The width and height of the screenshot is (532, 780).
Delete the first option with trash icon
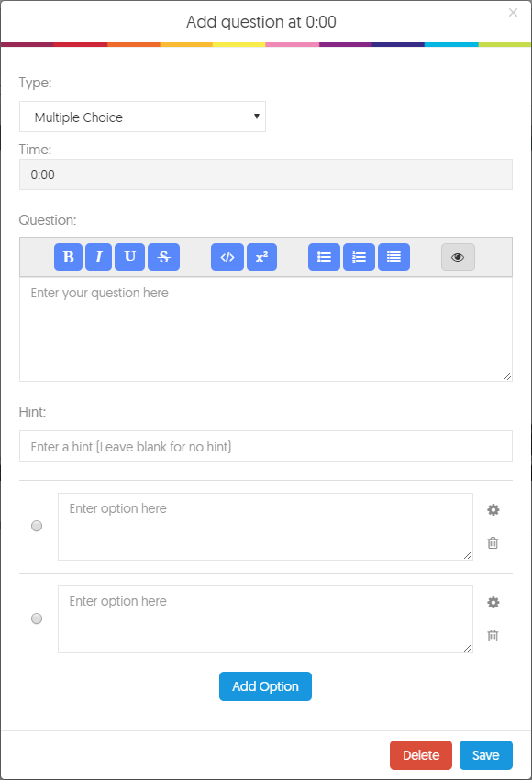pos(493,542)
